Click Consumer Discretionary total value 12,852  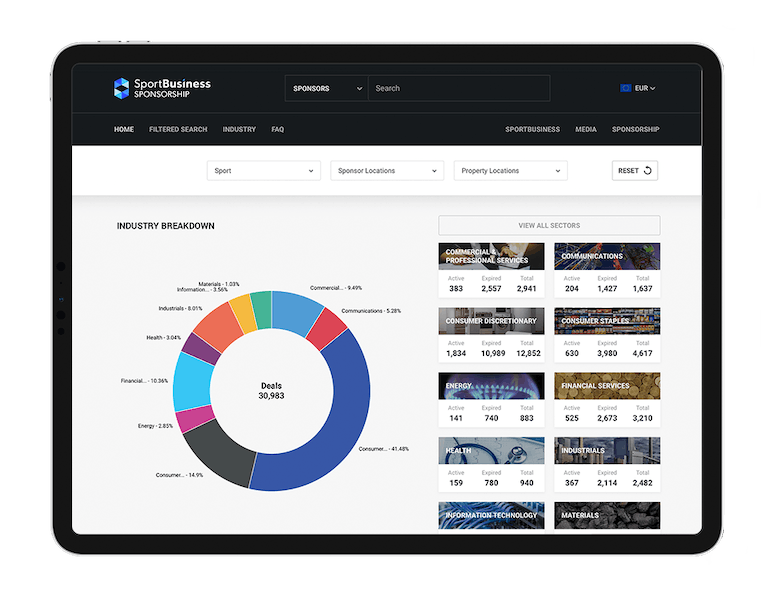coord(528,353)
